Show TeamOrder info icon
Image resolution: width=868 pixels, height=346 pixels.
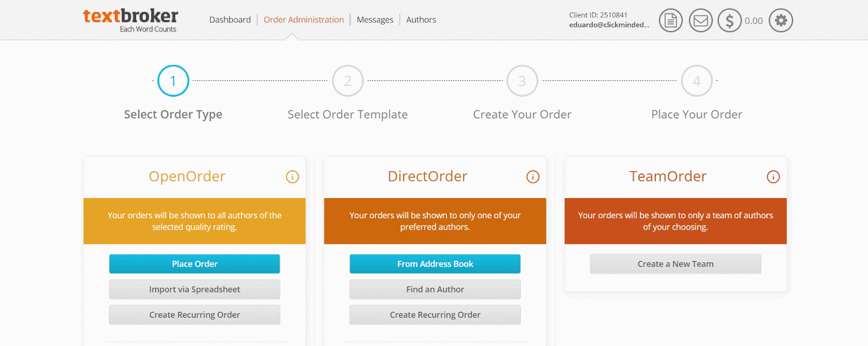coord(773,177)
